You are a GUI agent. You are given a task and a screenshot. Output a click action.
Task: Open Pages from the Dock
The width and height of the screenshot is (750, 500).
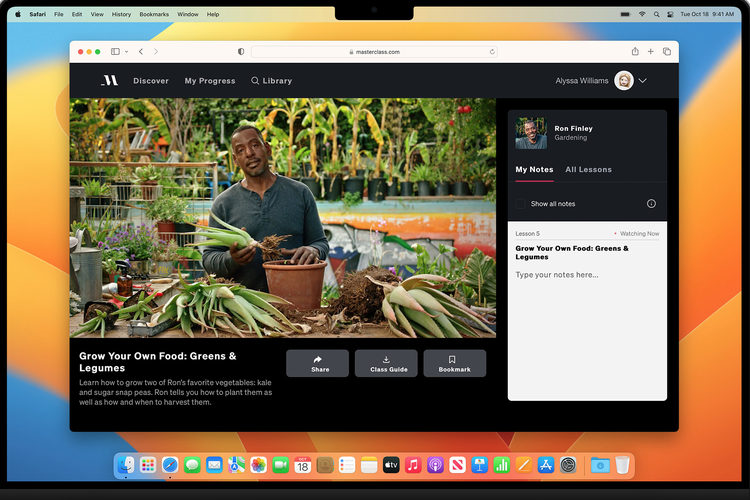[x=524, y=465]
